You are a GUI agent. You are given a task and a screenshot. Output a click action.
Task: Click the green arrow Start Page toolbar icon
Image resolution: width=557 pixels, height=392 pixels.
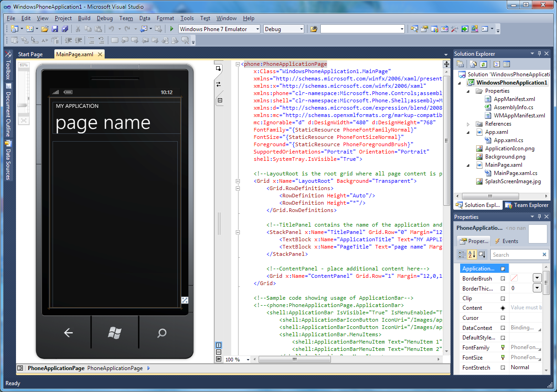[x=465, y=29]
